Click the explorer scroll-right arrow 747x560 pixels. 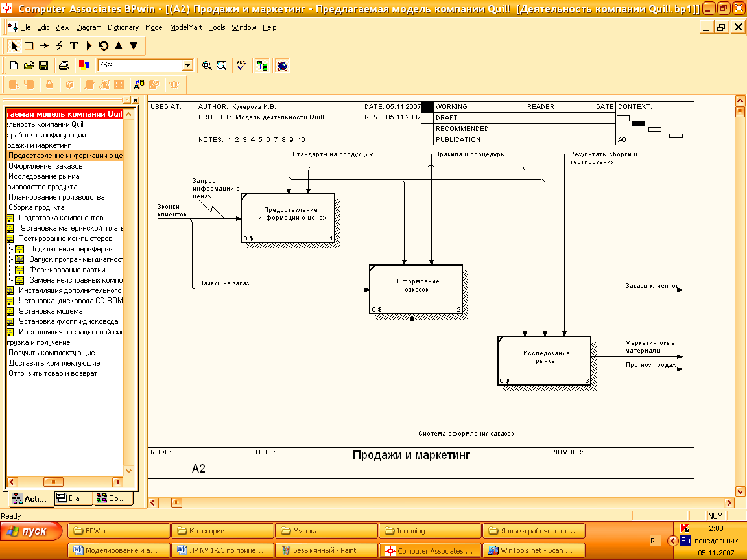tap(117, 482)
